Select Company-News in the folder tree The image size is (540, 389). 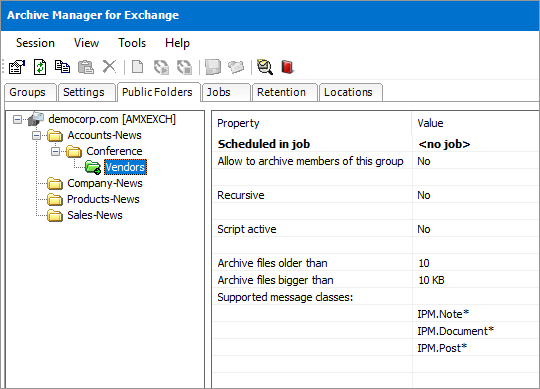pyautogui.click(x=105, y=183)
